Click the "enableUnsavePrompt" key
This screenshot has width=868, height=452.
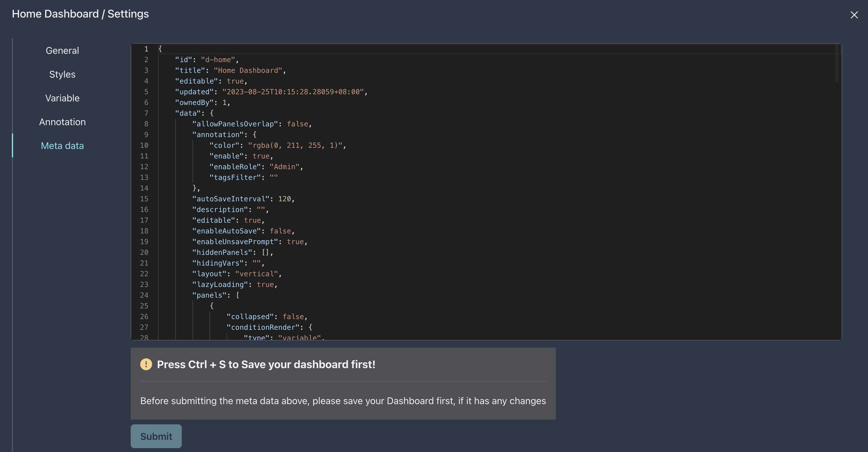click(x=235, y=242)
